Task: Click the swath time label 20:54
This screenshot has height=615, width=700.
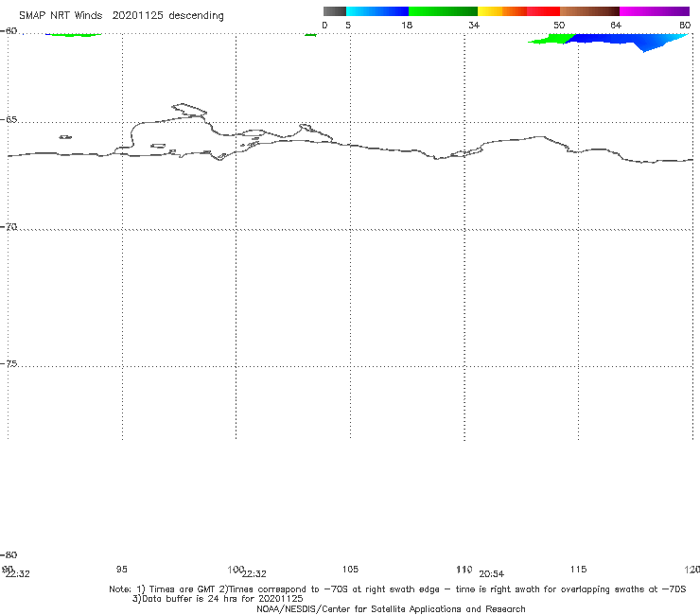Action: [492, 574]
